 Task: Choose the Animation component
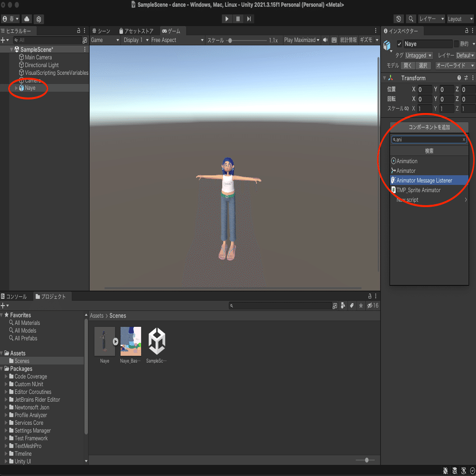[x=429, y=161]
